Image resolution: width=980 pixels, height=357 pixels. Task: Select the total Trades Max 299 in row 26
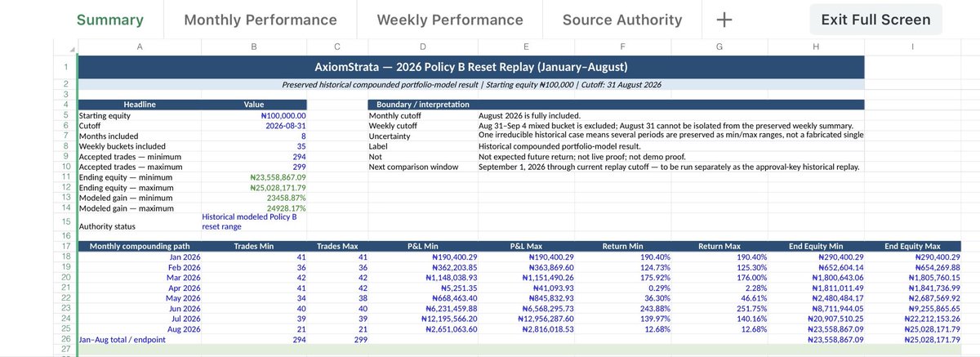pyautogui.click(x=338, y=338)
